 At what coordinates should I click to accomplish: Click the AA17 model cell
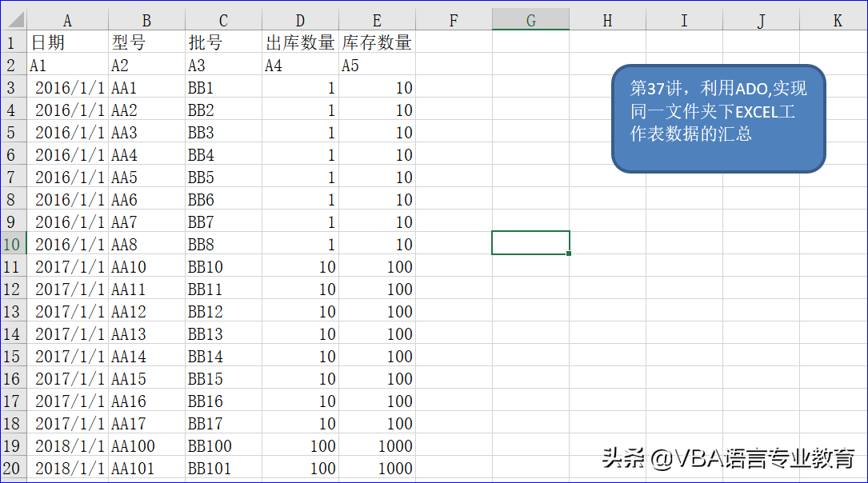(146, 423)
